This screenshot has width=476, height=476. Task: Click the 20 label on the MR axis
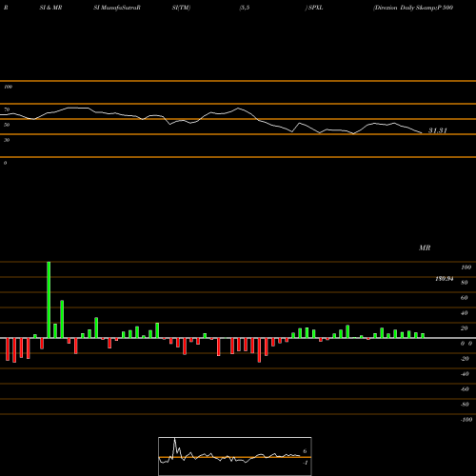464,328
